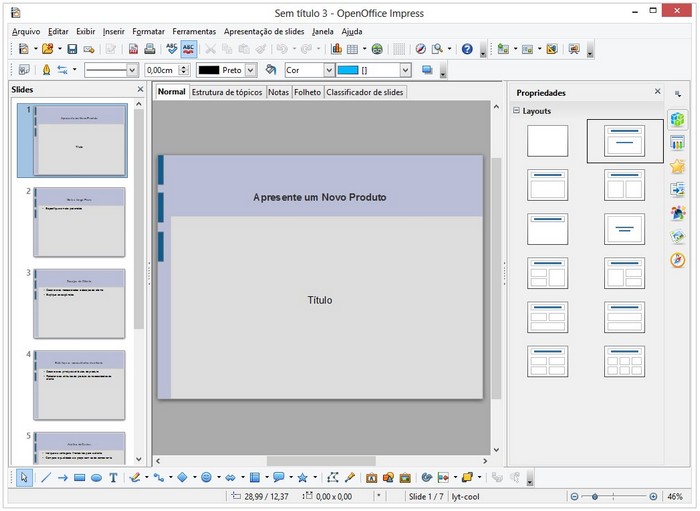Close the Slides panel
700x511 pixels.
140,89
